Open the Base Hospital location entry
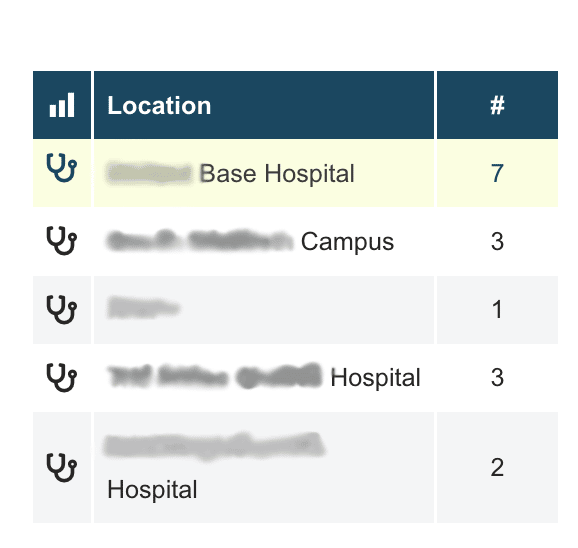The height and width of the screenshot is (548, 578). tap(231, 173)
